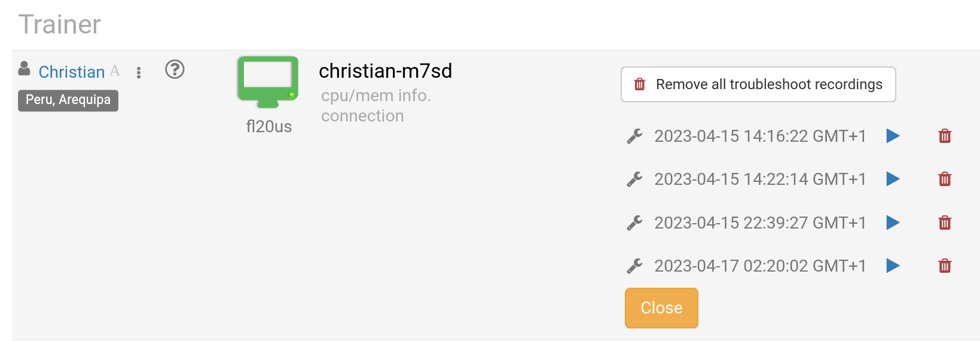Open the three-dot menu next to Christian
The height and width of the screenshot is (341, 980).
[139, 72]
